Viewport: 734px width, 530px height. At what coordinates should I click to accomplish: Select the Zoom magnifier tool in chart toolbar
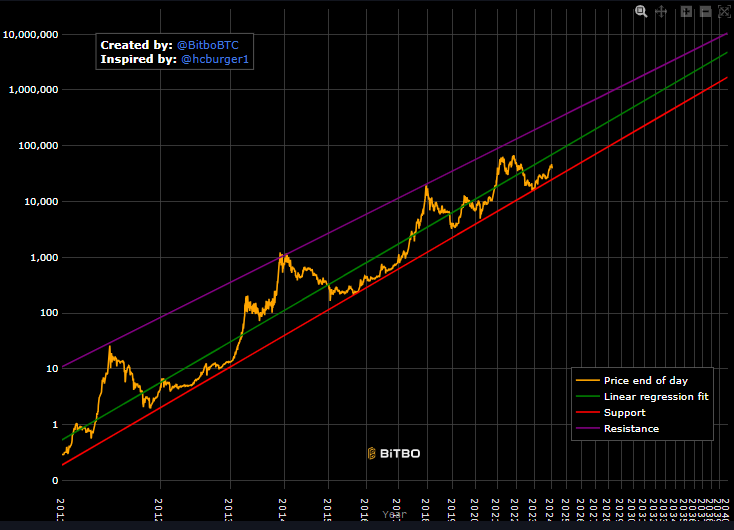[641, 12]
